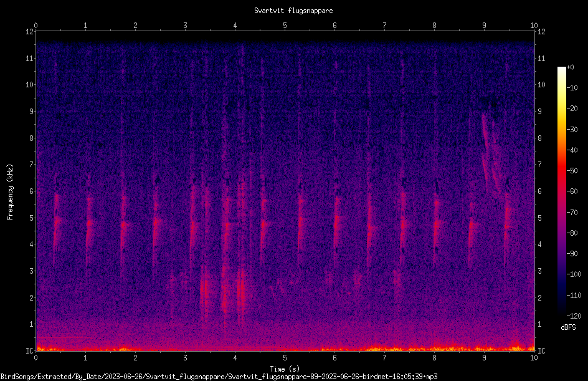Click the "9" second tick on the bottom time axis
The height and width of the screenshot is (381, 588).
click(x=484, y=358)
